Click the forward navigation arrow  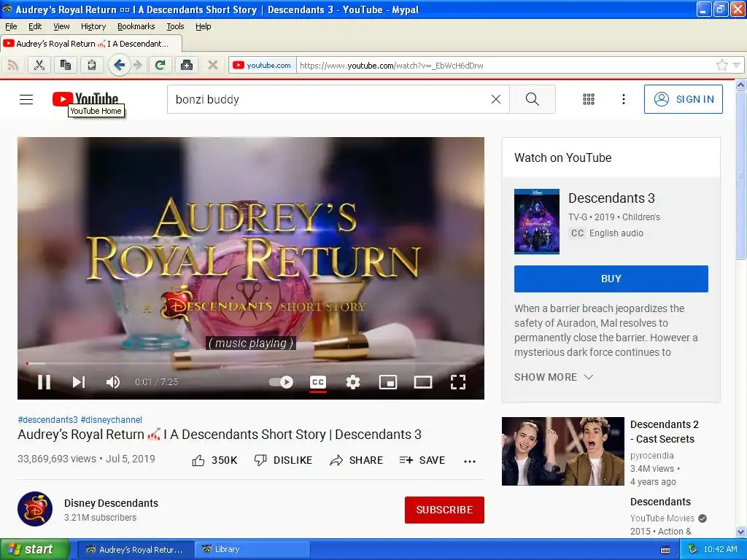138,65
